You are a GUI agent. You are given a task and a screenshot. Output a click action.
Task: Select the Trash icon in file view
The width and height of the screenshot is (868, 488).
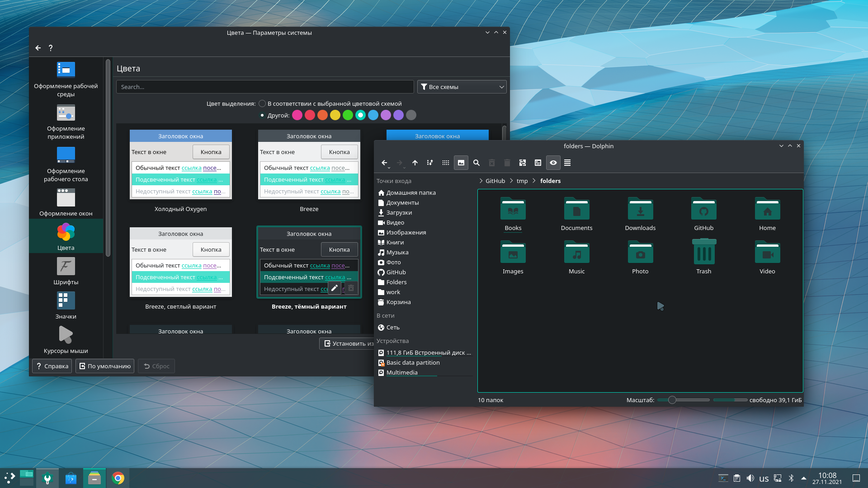pyautogui.click(x=704, y=252)
